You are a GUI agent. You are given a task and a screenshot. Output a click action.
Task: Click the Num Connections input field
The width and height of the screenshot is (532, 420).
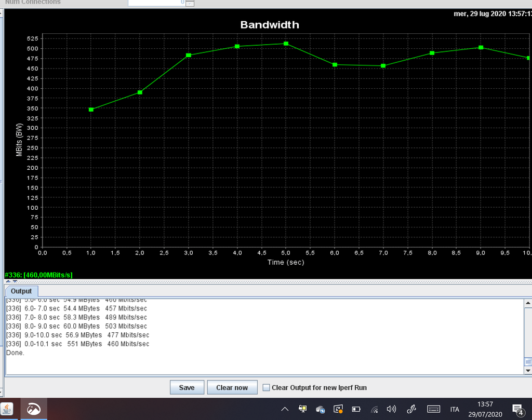(156, 3)
